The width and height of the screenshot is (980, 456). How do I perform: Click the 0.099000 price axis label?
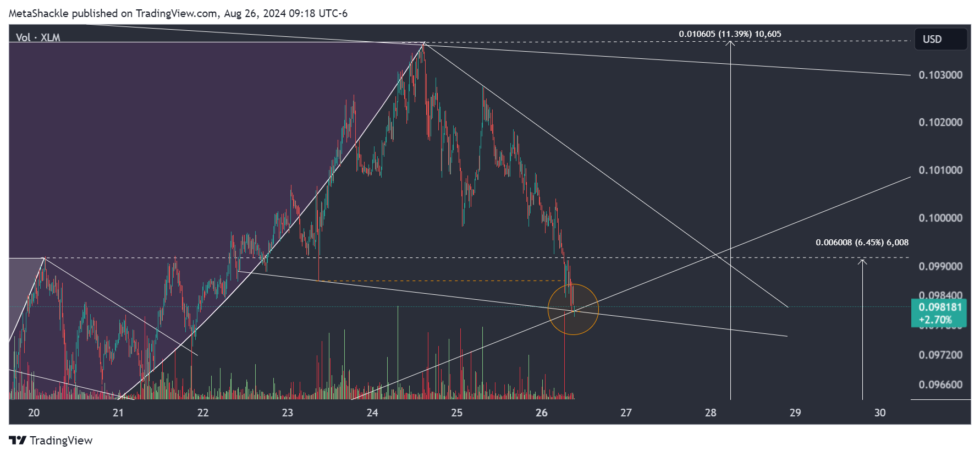pyautogui.click(x=940, y=266)
